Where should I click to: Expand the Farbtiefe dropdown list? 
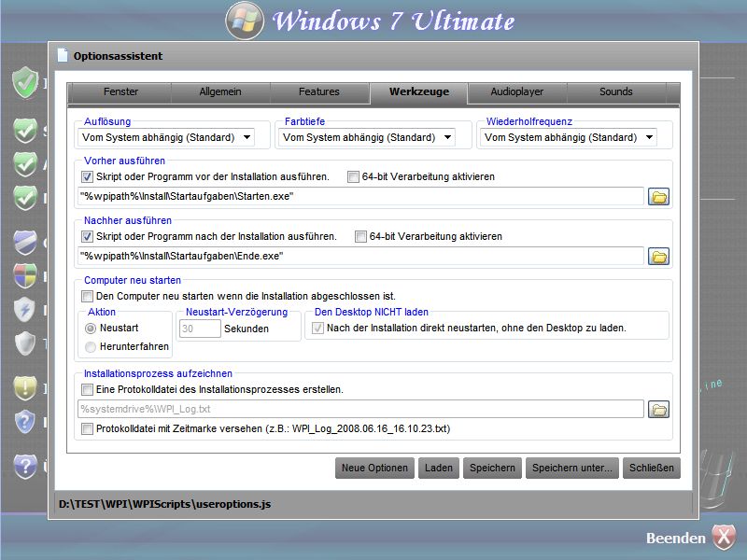pyautogui.click(x=368, y=137)
